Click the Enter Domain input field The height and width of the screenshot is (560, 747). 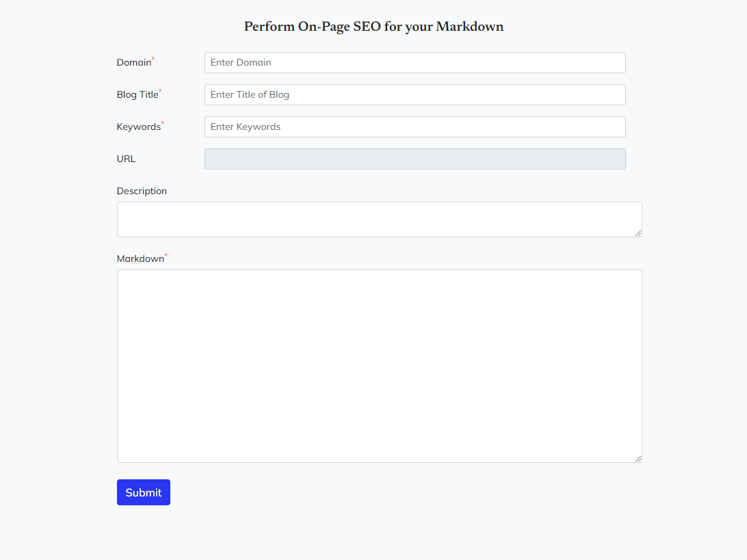tap(415, 62)
